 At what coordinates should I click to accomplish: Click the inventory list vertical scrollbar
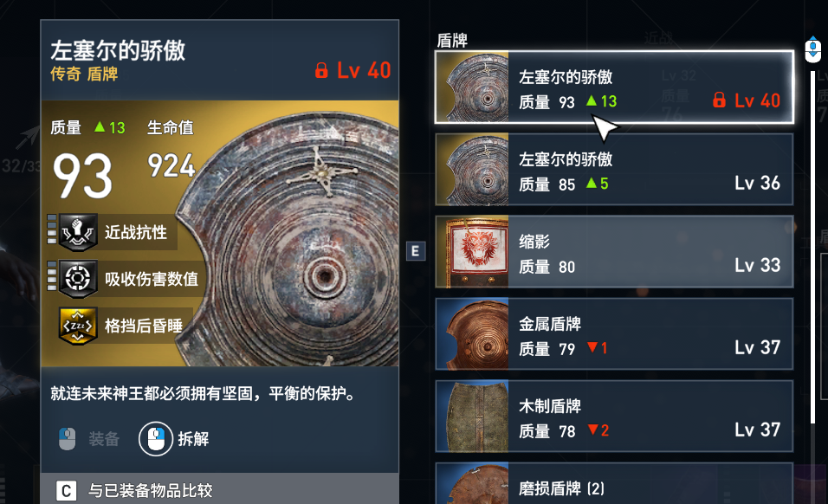(x=812, y=247)
